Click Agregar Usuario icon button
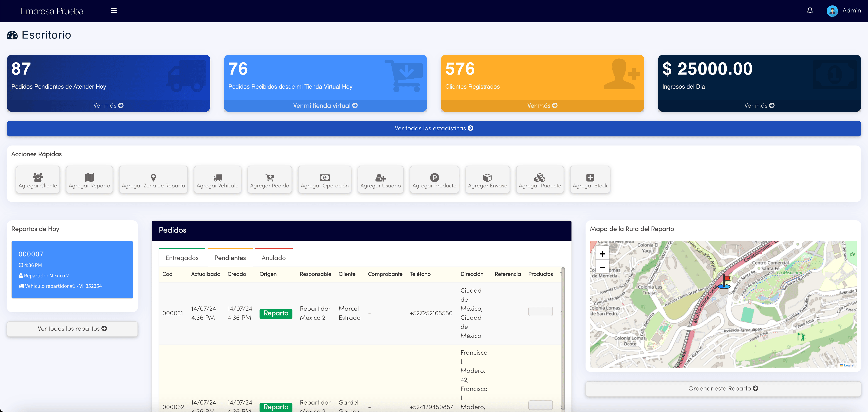868x412 pixels. coord(380,180)
